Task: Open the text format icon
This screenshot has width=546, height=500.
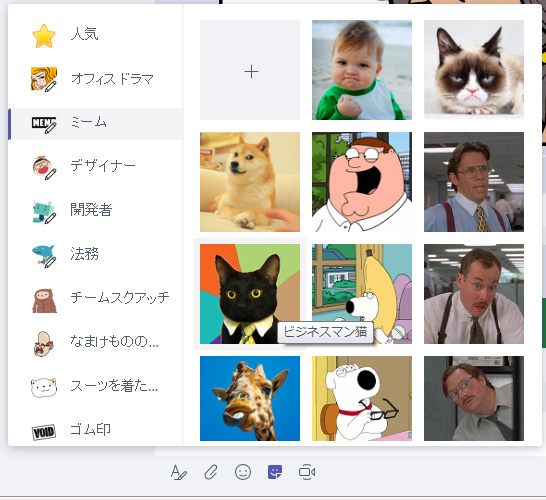Action: pos(179,472)
